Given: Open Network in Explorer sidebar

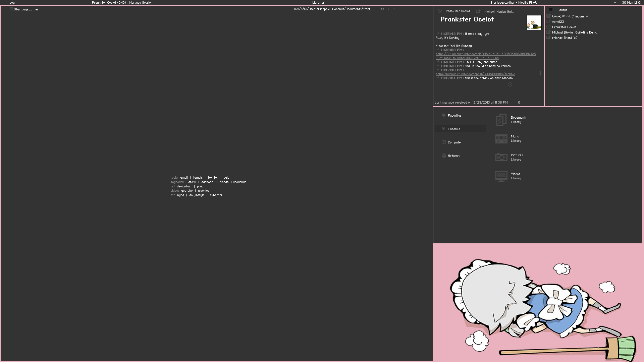Looking at the screenshot, I should pyautogui.click(x=454, y=156).
